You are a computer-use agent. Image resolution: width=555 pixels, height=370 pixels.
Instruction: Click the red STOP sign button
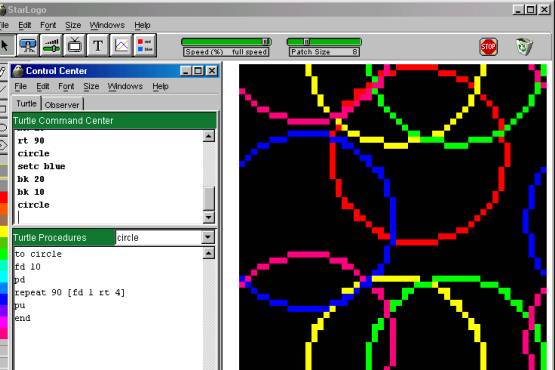[x=488, y=46]
